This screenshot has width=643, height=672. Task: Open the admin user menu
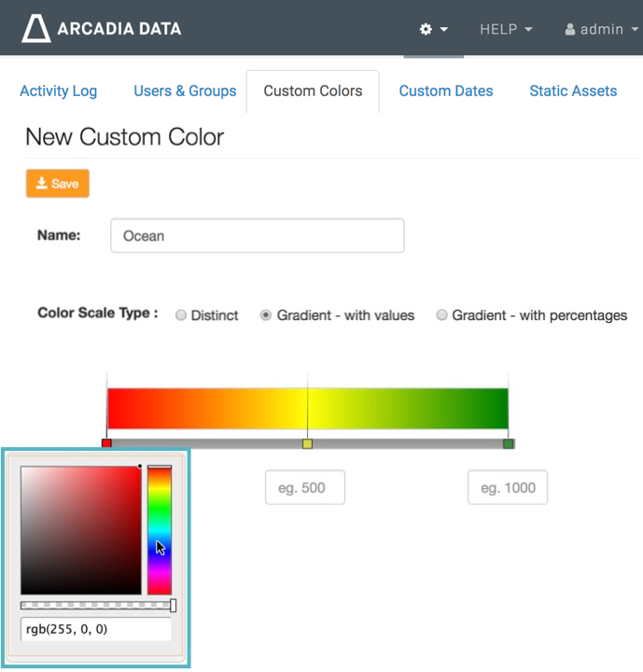[x=600, y=29]
